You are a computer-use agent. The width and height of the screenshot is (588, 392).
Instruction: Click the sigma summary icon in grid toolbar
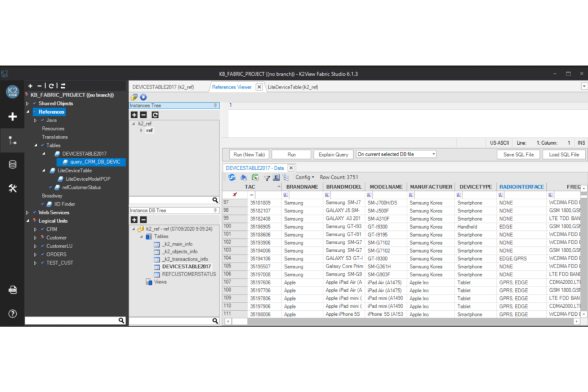tap(276, 178)
